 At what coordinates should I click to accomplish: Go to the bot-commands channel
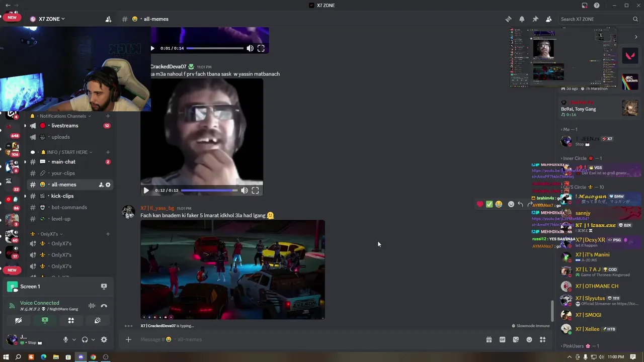69,207
